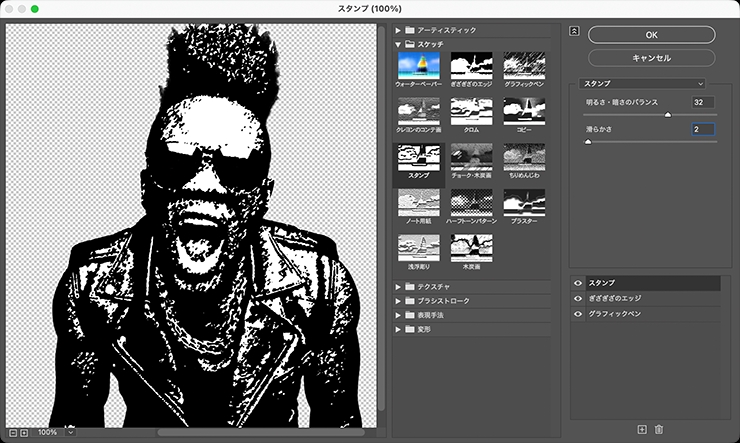Pick the グラフィックペン filter thumbnail
740x443 pixels.
524,66
